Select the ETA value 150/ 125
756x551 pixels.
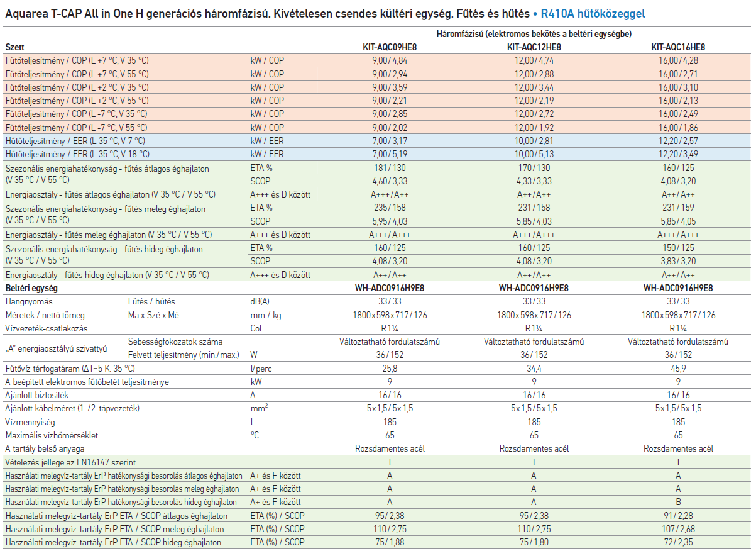[x=678, y=248]
